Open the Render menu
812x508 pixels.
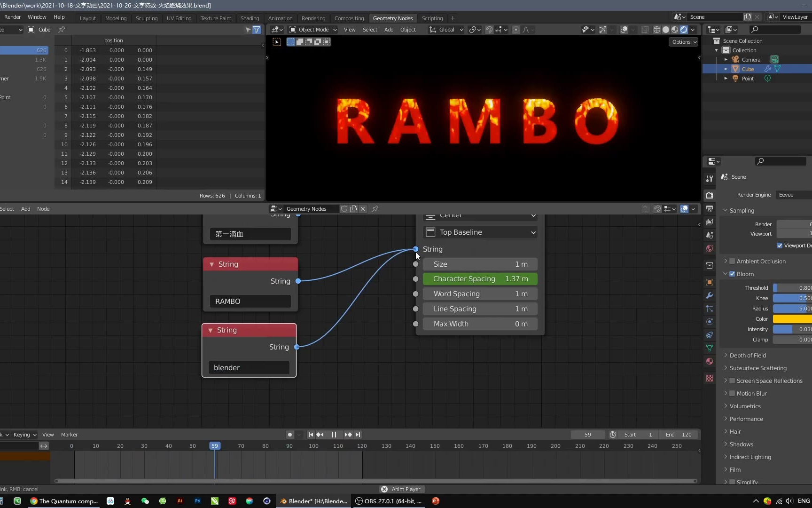click(12, 17)
